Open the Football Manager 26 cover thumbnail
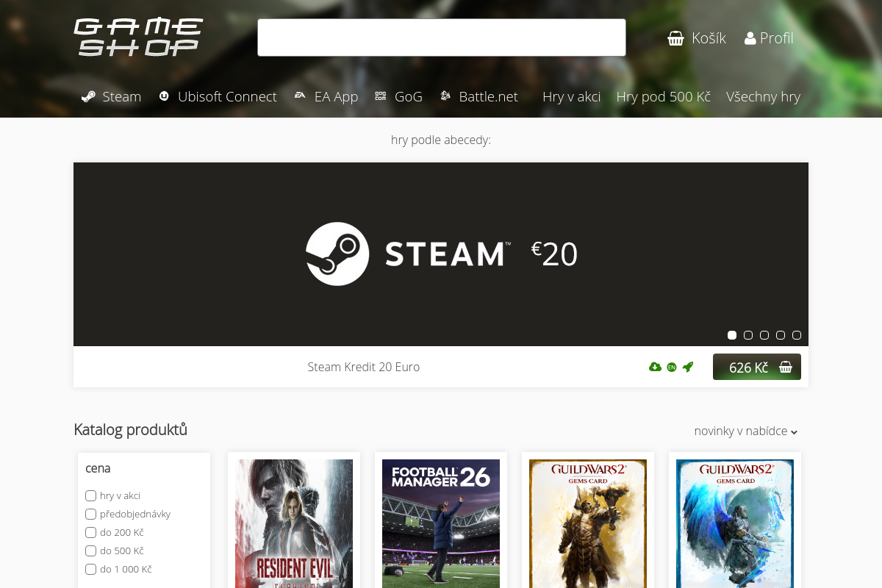 (x=441, y=523)
